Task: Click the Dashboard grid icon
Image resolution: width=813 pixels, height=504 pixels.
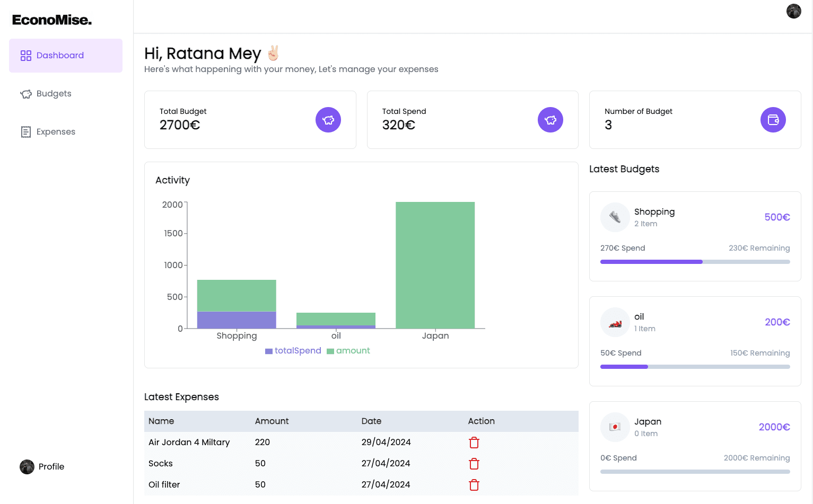Action: (x=26, y=56)
